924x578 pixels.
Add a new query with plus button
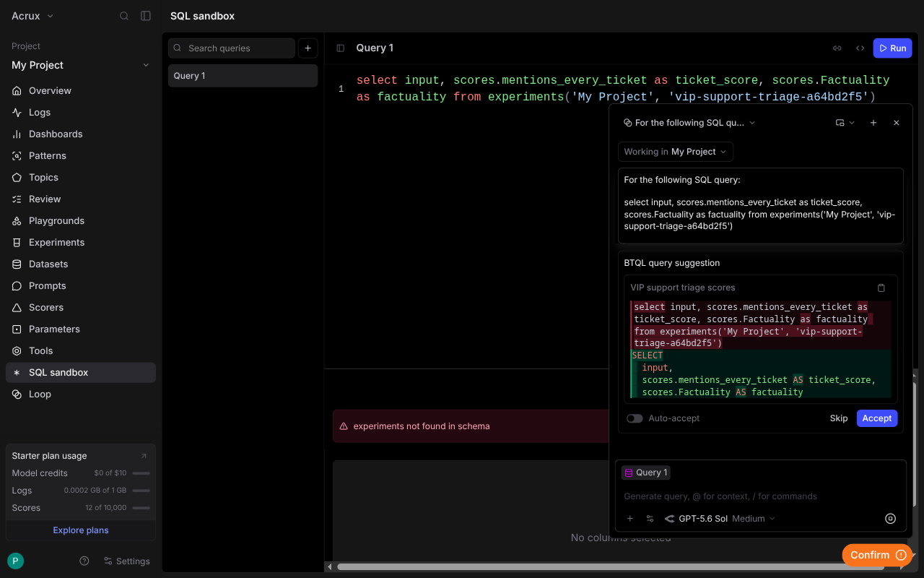pyautogui.click(x=308, y=48)
